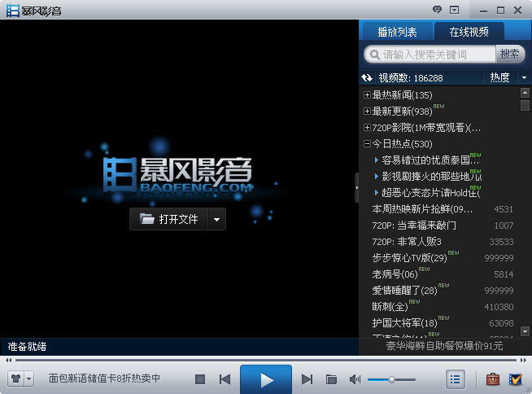Click on the playback progress bar
The image size is (532, 394).
coord(266,360)
